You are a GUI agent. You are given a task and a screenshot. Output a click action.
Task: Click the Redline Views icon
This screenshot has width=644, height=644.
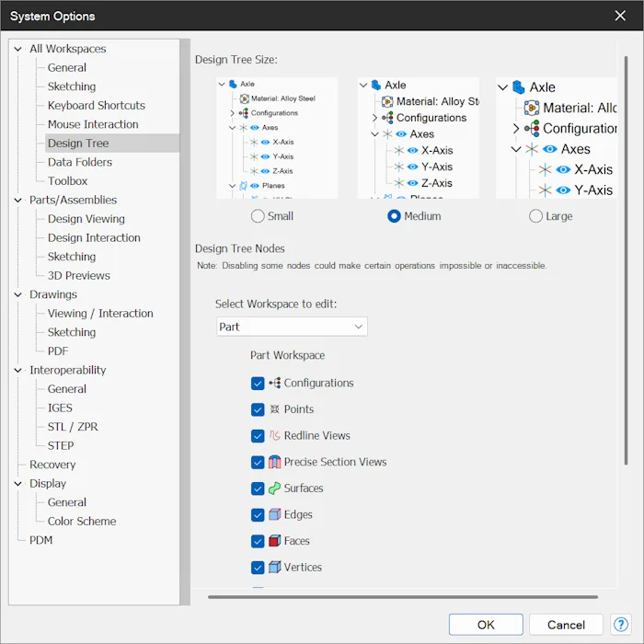[x=274, y=435]
